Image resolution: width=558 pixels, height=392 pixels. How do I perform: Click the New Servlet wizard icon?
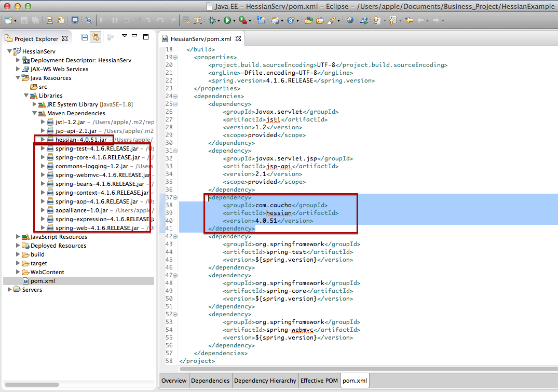(x=275, y=20)
